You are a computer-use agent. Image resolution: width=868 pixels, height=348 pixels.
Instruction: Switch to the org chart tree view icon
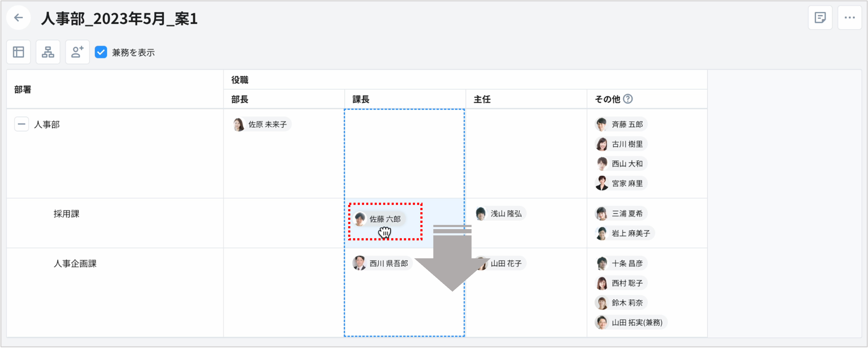click(x=48, y=52)
